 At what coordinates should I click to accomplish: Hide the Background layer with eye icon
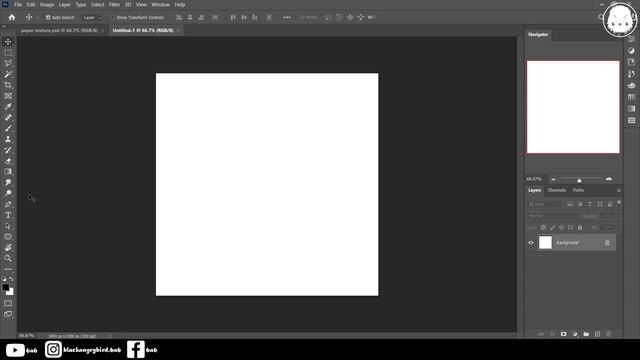click(x=531, y=243)
